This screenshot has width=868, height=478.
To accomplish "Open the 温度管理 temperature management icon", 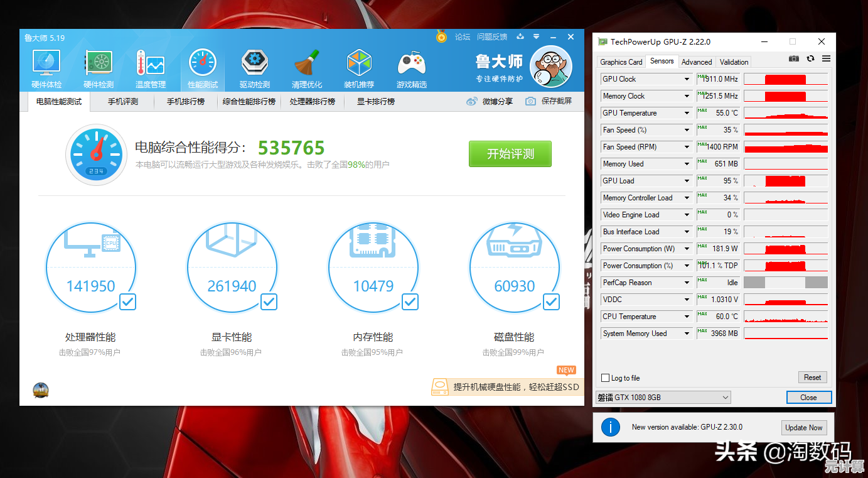I will [151, 63].
